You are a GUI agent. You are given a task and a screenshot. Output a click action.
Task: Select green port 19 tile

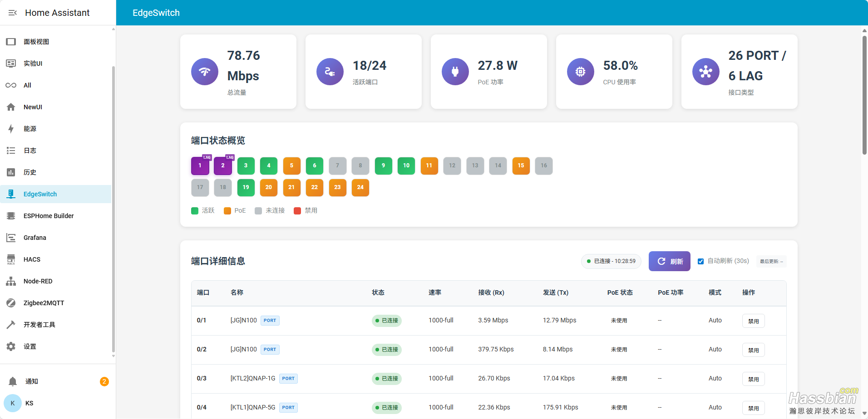pyautogui.click(x=246, y=187)
